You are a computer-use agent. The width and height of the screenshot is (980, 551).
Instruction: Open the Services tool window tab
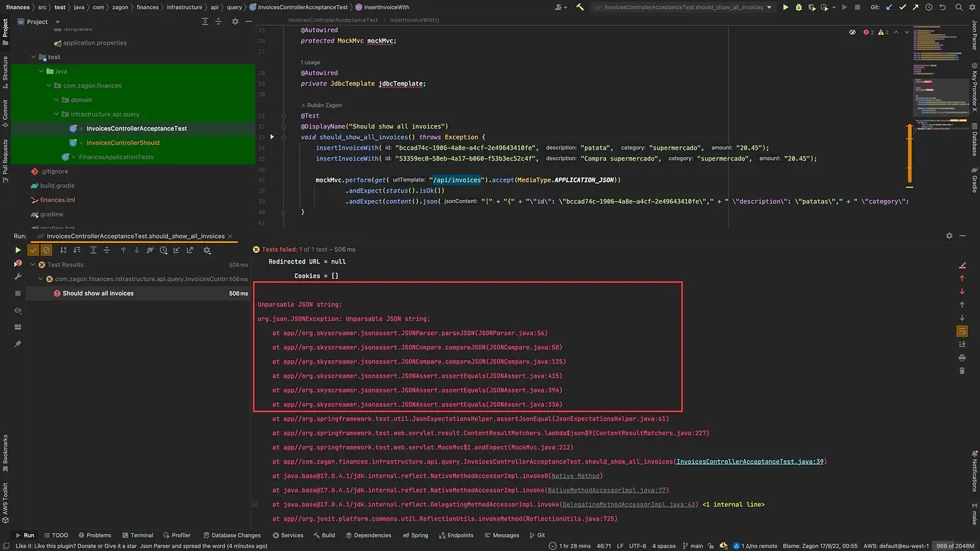point(288,535)
